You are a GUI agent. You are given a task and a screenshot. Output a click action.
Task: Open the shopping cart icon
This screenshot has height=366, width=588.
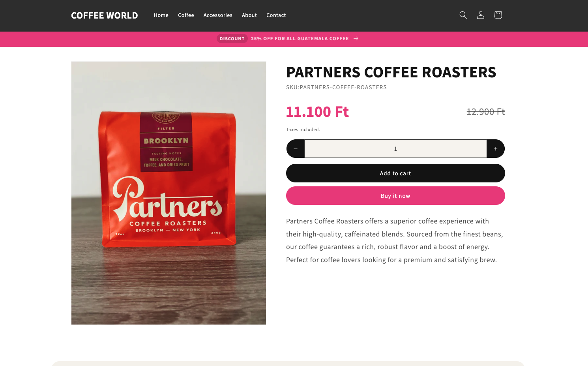[498, 15]
